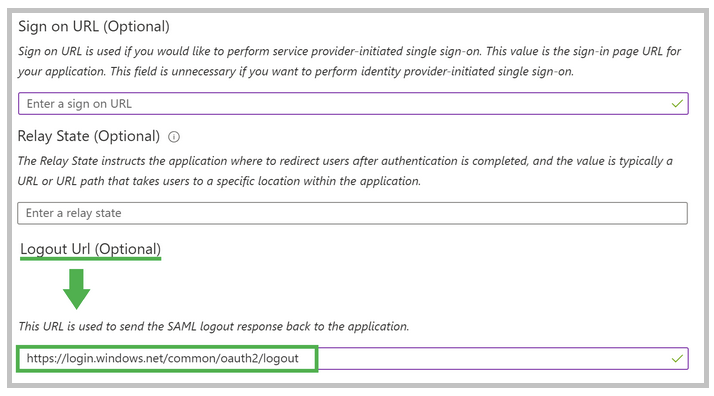Click line 'your application. This field is unnecessary'
This screenshot has width=714, height=396.
point(296,71)
